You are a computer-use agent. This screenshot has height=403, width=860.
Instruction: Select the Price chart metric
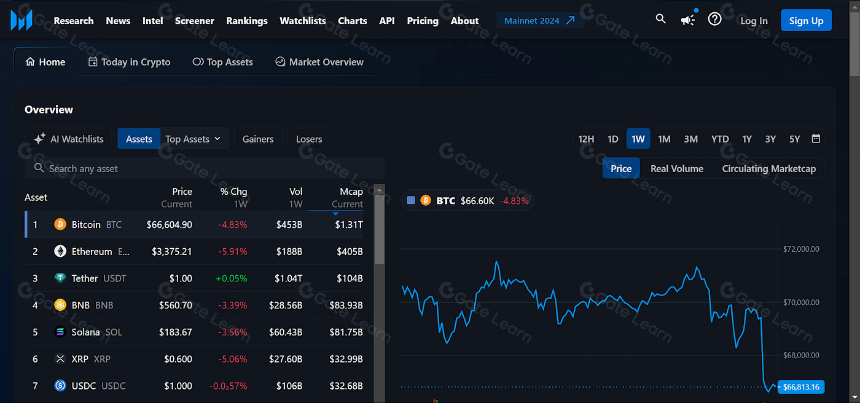pyautogui.click(x=621, y=168)
